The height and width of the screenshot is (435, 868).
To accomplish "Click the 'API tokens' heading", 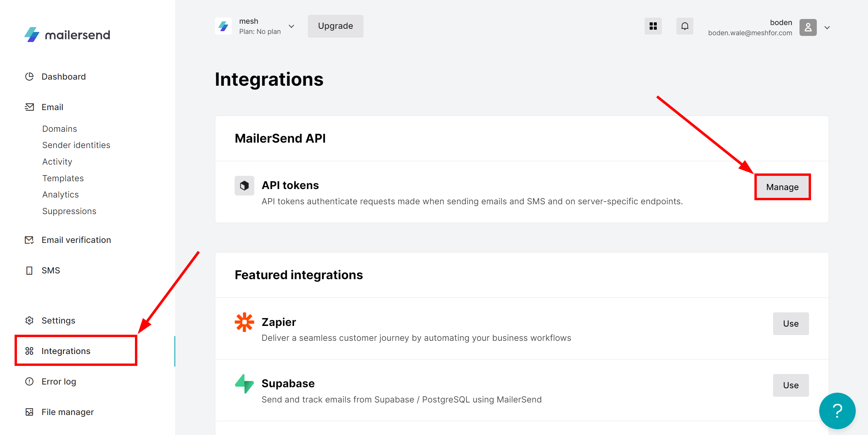I will [290, 185].
